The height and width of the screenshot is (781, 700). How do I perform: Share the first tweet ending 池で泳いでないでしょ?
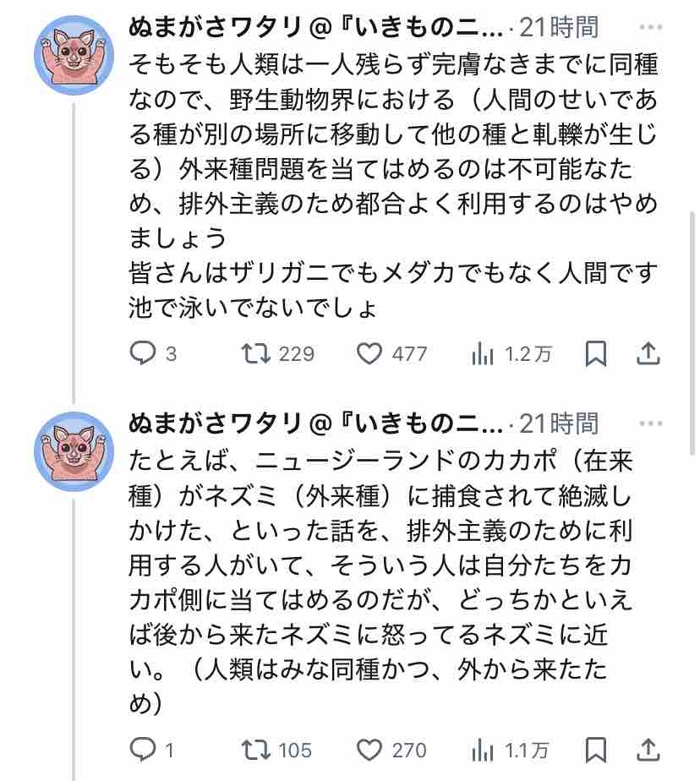point(648,354)
